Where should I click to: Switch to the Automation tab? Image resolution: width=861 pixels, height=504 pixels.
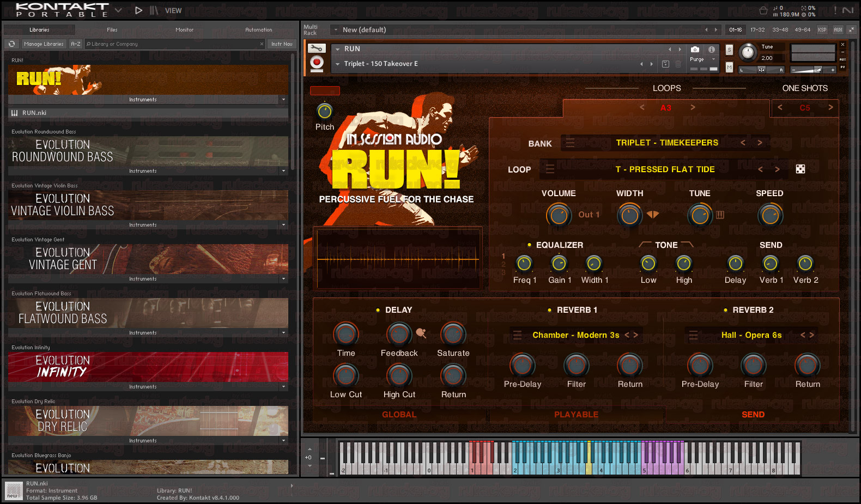click(259, 30)
